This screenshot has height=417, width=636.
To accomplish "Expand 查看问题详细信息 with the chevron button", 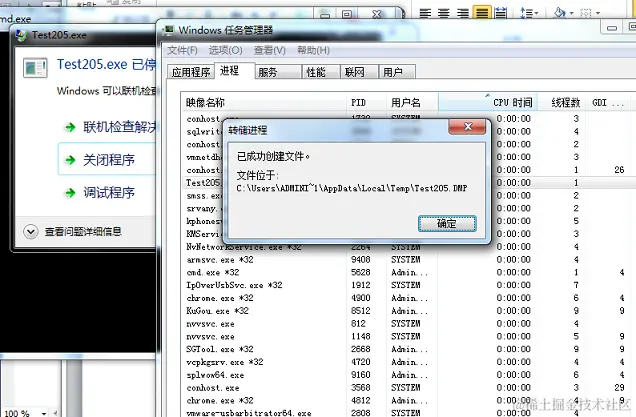I will [31, 232].
